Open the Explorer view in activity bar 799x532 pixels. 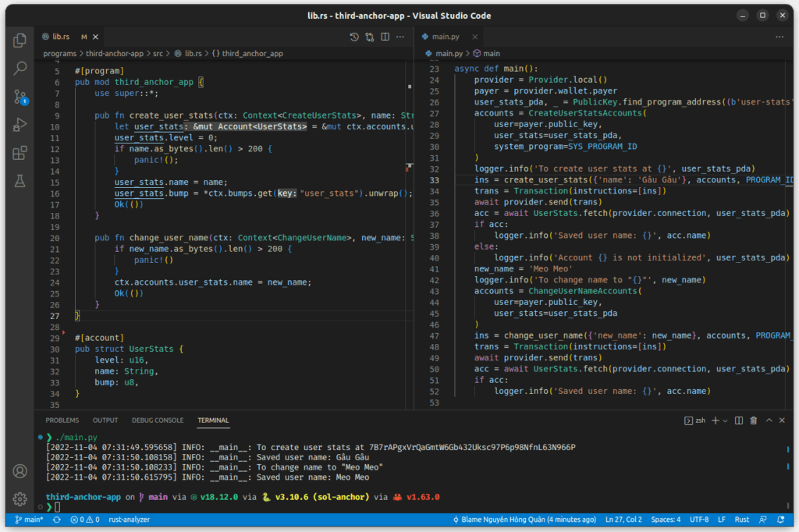coord(20,40)
